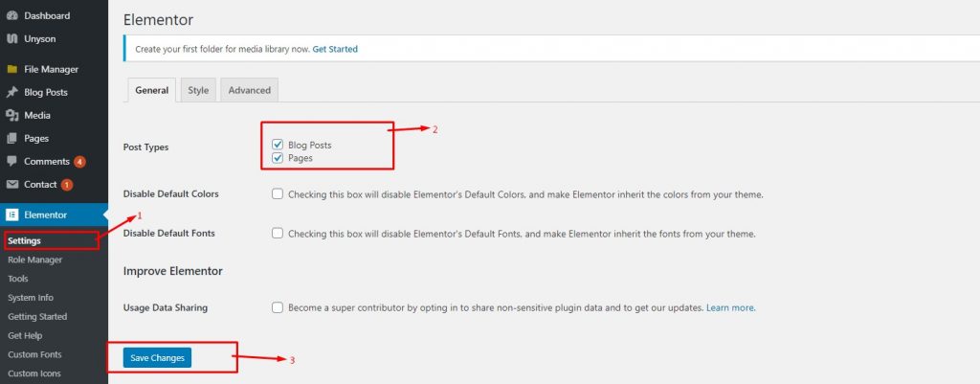
Task: Follow the Get Started link
Action: [x=335, y=49]
